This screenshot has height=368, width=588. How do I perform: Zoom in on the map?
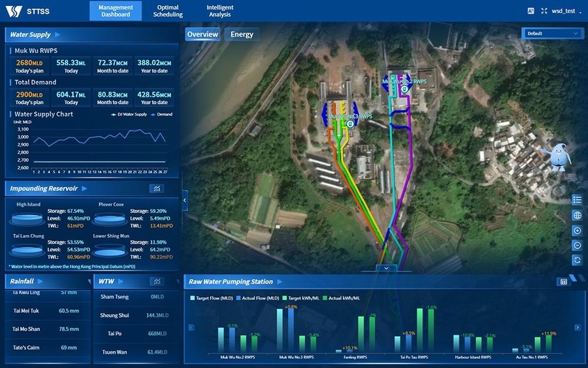click(577, 230)
